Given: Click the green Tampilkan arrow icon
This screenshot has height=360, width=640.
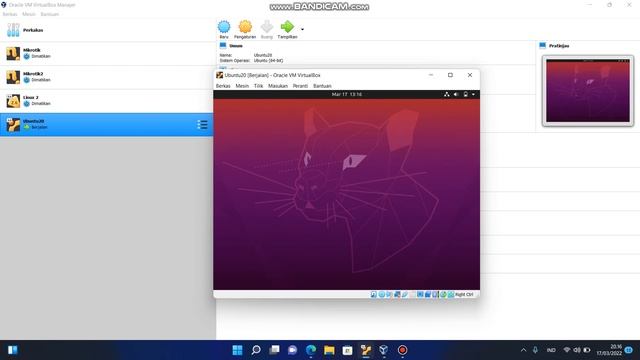Looking at the screenshot, I should point(287,27).
